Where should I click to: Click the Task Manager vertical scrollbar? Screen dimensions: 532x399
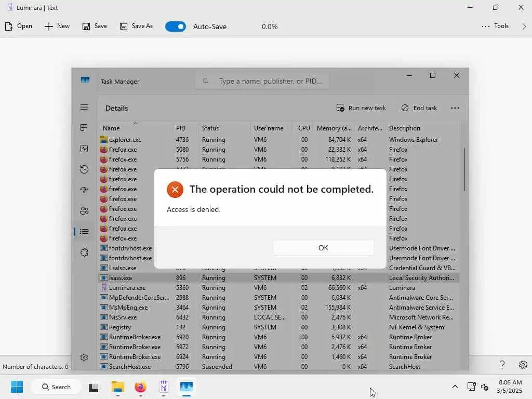[464, 169]
